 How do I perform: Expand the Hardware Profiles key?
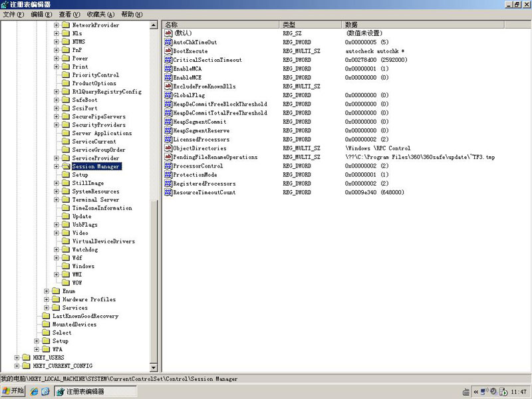(47, 299)
